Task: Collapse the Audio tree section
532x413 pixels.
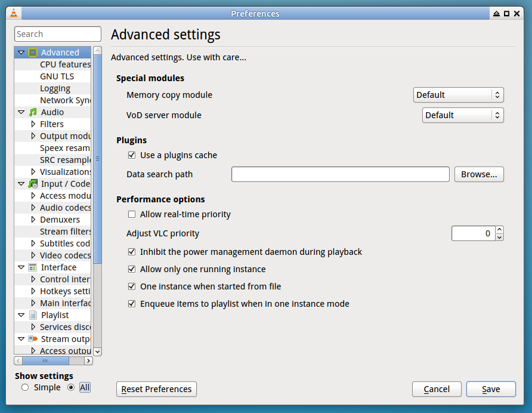Action: point(21,112)
